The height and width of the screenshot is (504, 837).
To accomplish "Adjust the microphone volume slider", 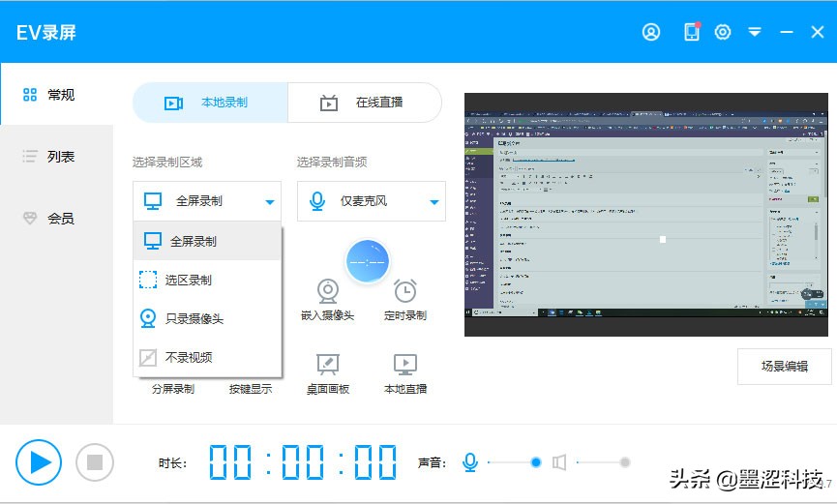I will point(513,462).
